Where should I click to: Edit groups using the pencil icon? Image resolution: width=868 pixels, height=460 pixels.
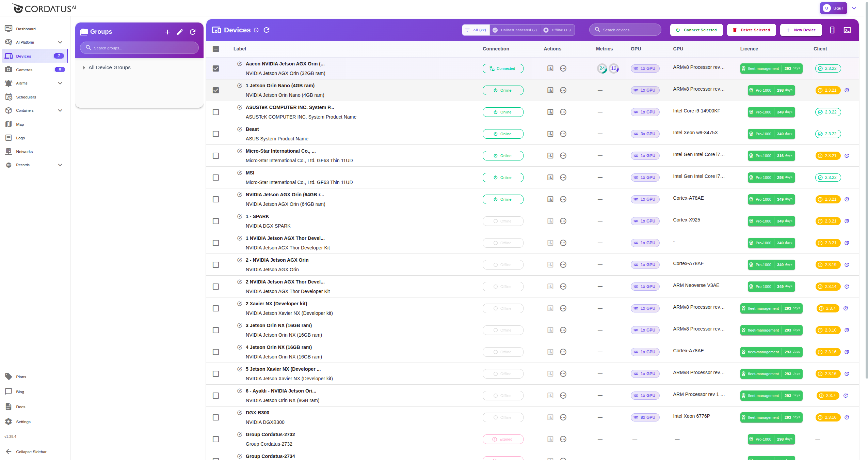(x=180, y=32)
